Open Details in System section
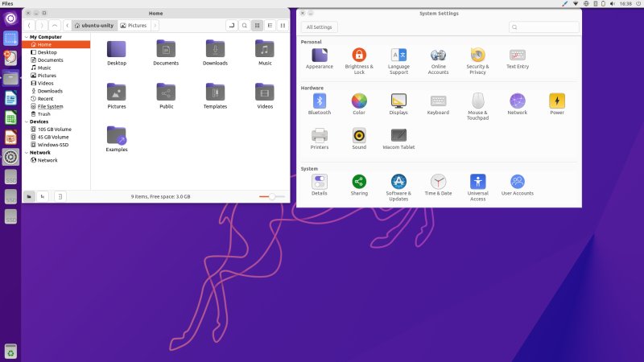The width and height of the screenshot is (644, 362). pos(319,185)
